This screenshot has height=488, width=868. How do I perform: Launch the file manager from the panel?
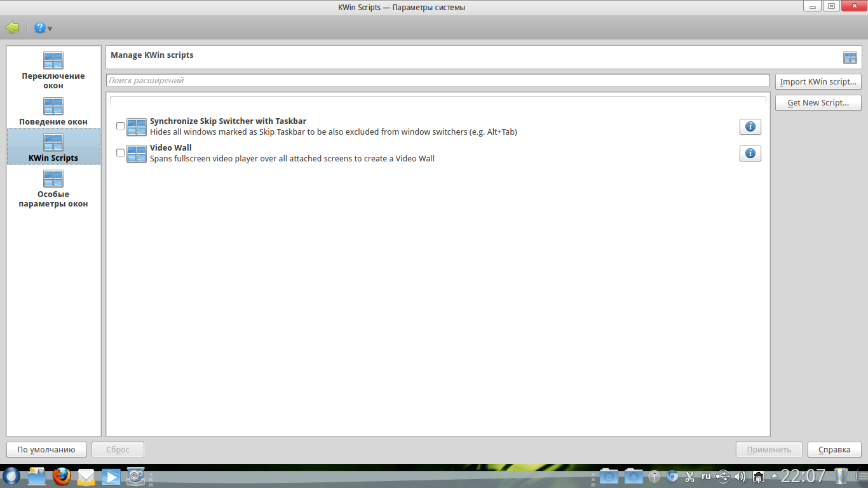click(x=37, y=476)
